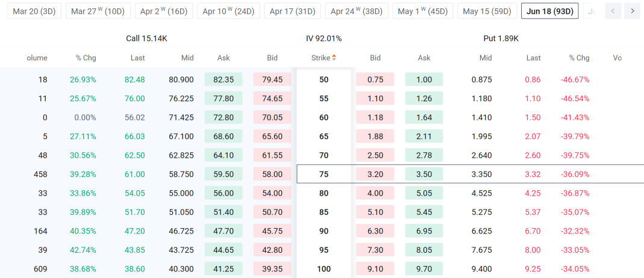Click put last price 8.00 at strike 95
This screenshot has width=644, height=278.
[533, 250]
